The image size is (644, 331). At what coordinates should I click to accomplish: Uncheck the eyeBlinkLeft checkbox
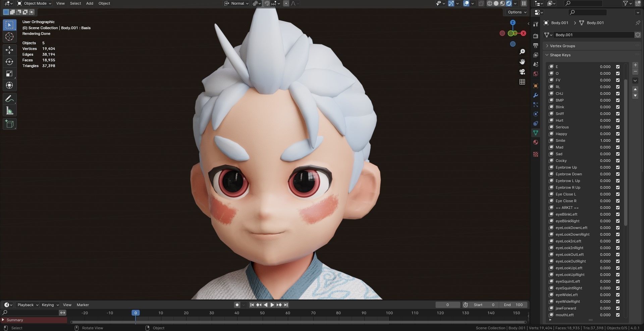pos(618,214)
